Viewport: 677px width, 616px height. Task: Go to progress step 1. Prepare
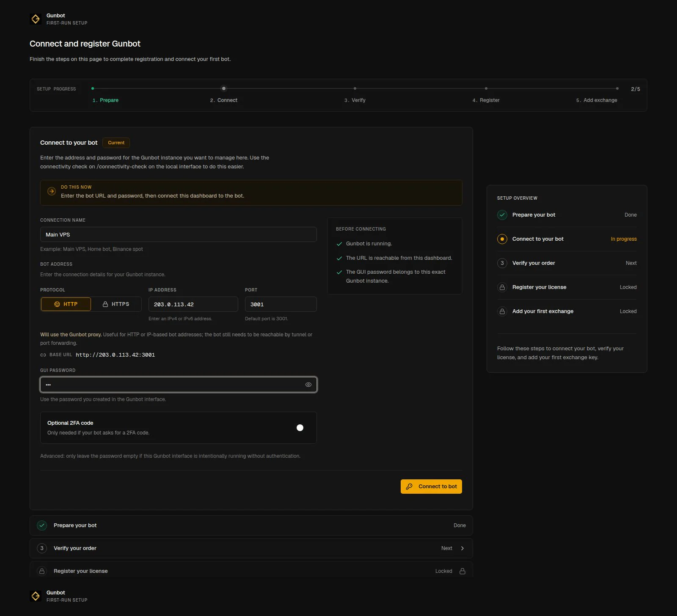(x=105, y=100)
